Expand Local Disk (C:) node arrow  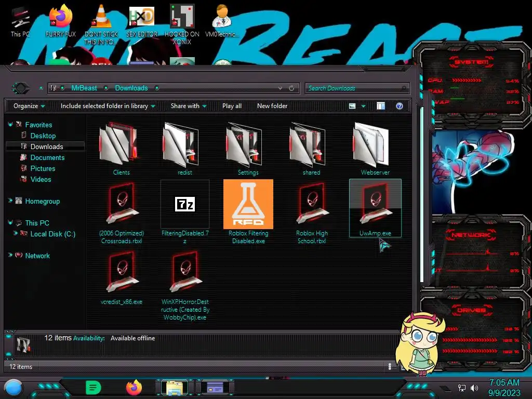[15, 233]
